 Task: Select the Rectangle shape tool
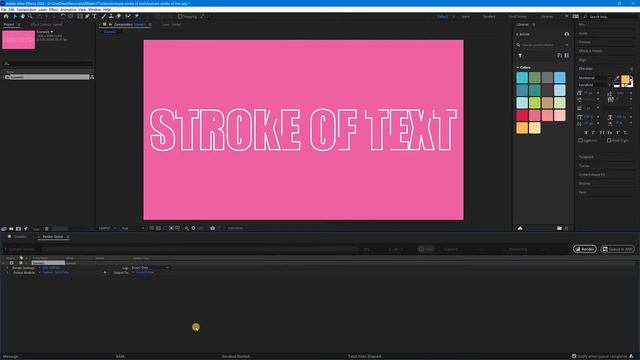pyautogui.click(x=80, y=16)
